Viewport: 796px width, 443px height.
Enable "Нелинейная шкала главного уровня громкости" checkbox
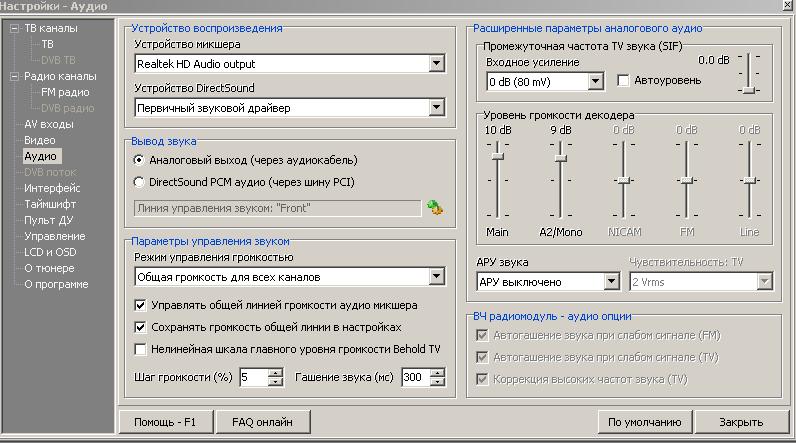(x=141, y=348)
